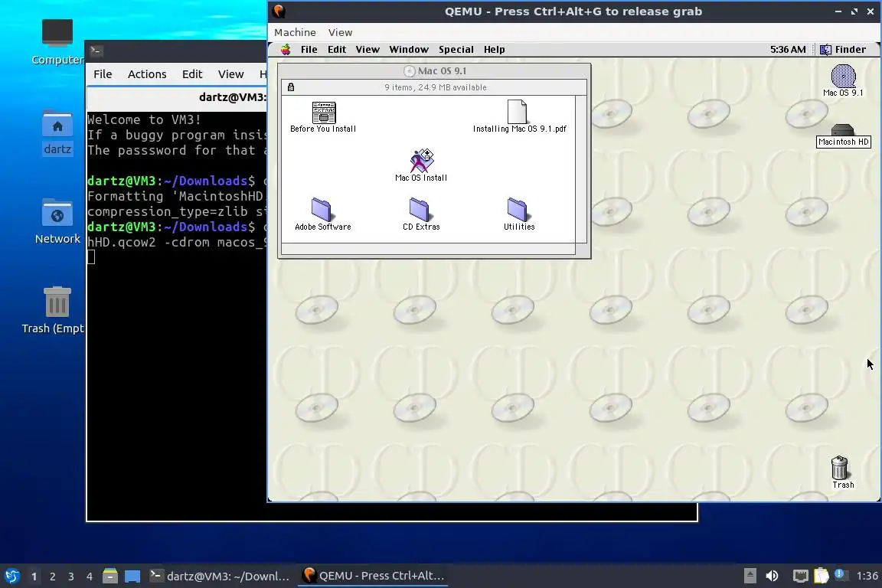This screenshot has height=588, width=882.
Task: Activate the dartz@VM3 terminal taskbar button
Action: (x=220, y=576)
